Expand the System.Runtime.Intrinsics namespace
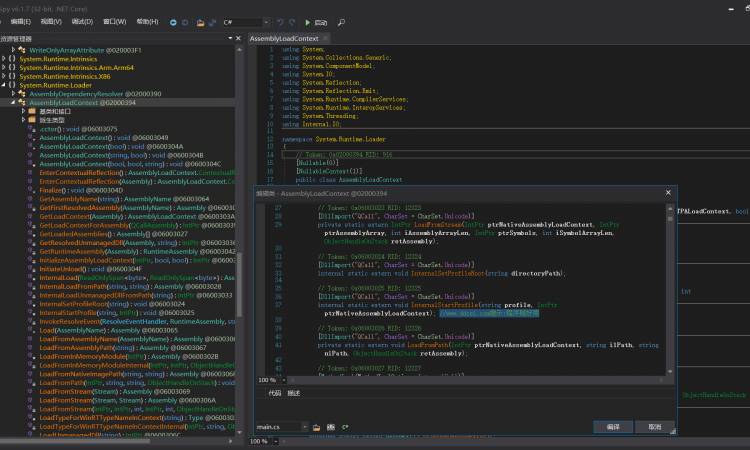The image size is (750, 450). pos(4,59)
